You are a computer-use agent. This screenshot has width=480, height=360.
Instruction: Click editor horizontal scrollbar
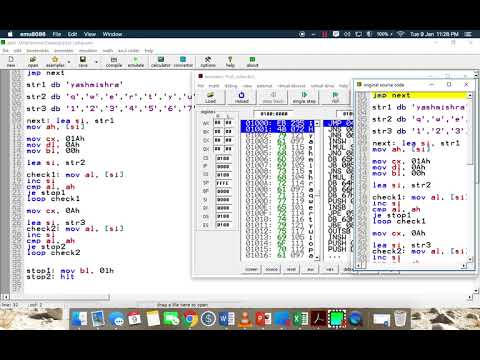pyautogui.click(x=59, y=296)
